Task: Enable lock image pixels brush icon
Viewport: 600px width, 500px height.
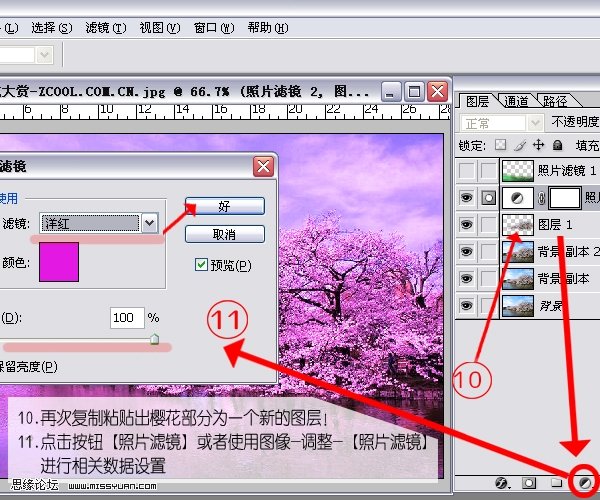Action: tap(520, 145)
